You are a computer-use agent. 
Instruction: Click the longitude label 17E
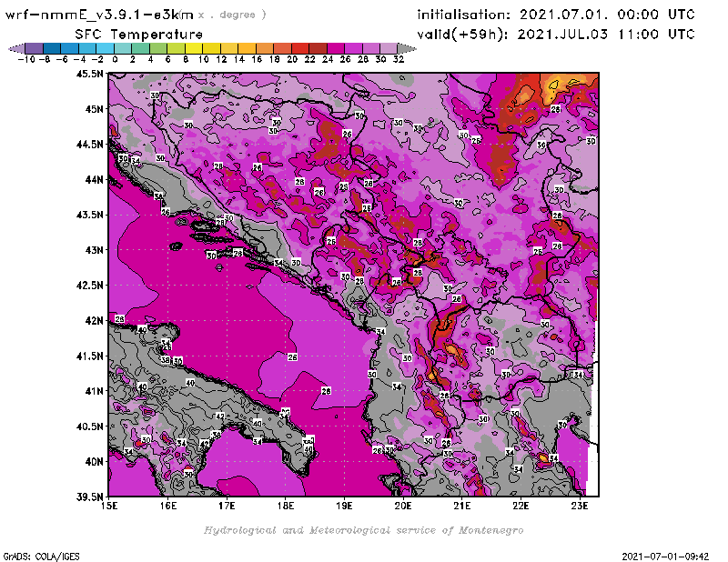tap(227, 506)
